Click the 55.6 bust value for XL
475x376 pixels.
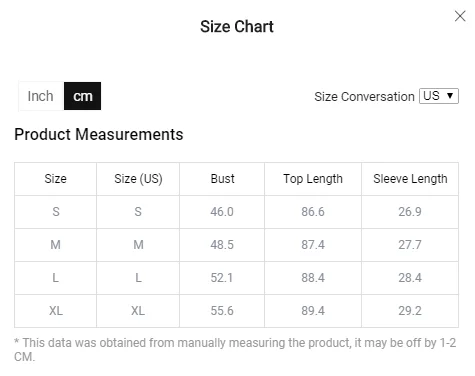pyautogui.click(x=222, y=311)
